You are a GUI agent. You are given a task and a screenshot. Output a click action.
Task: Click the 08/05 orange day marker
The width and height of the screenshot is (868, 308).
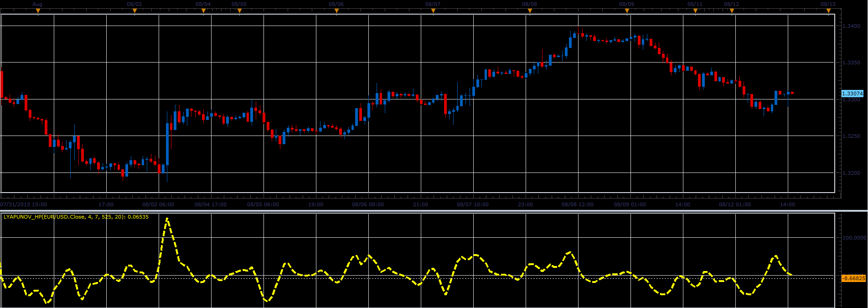239,11
